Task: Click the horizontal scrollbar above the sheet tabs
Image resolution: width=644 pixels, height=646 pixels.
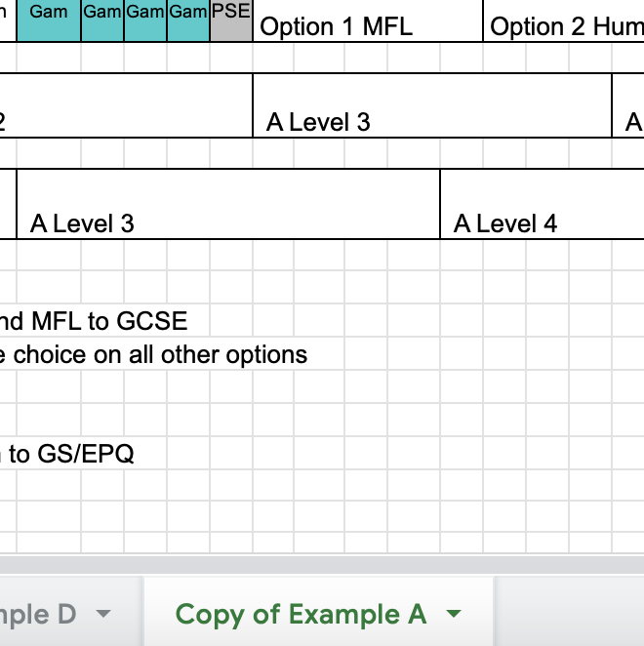Action: click(x=322, y=565)
